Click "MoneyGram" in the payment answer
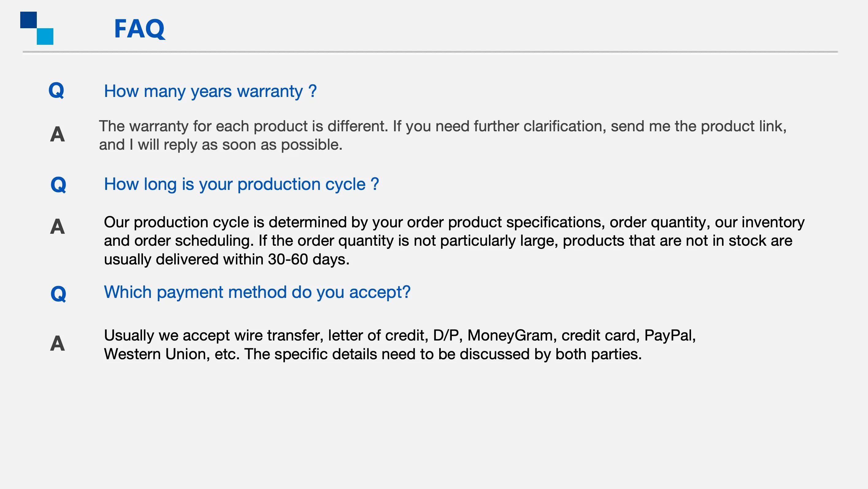Image resolution: width=868 pixels, height=489 pixels. (x=510, y=335)
